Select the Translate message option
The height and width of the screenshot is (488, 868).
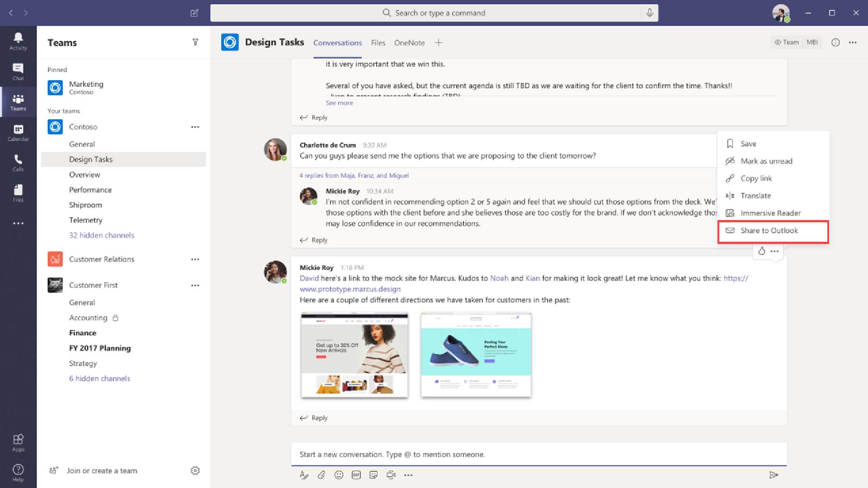pos(755,196)
